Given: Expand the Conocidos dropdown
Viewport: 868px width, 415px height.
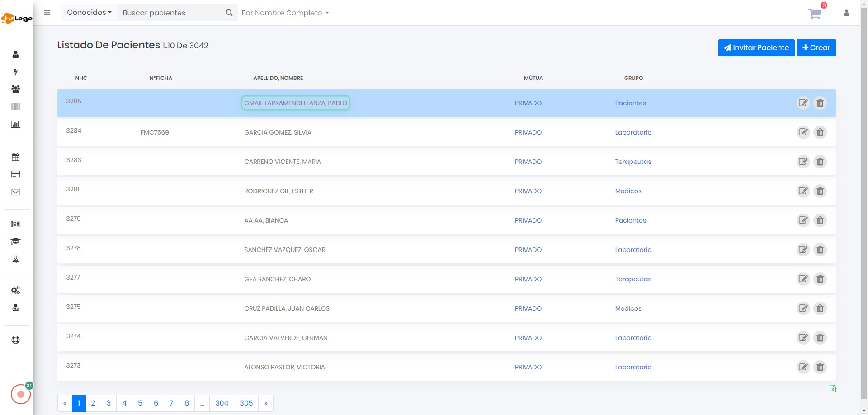Looking at the screenshot, I should tap(89, 13).
